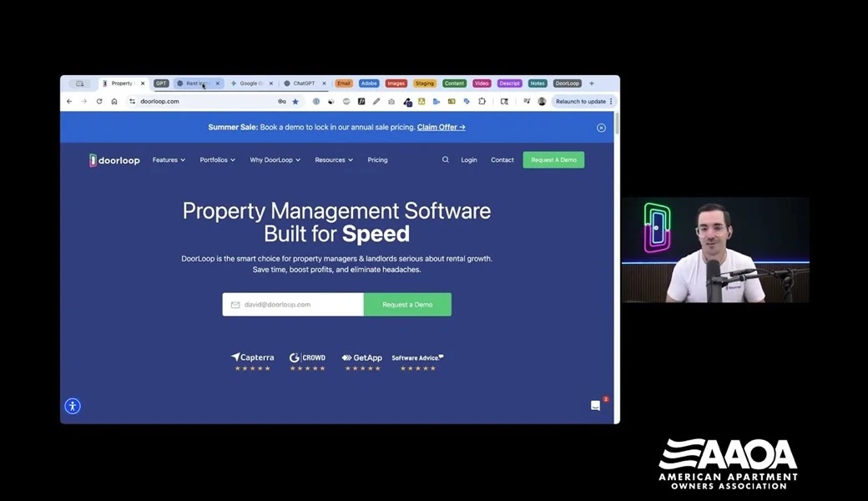This screenshot has height=501, width=868.
Task: Reload the page with the refresh icon
Action: coord(99,101)
